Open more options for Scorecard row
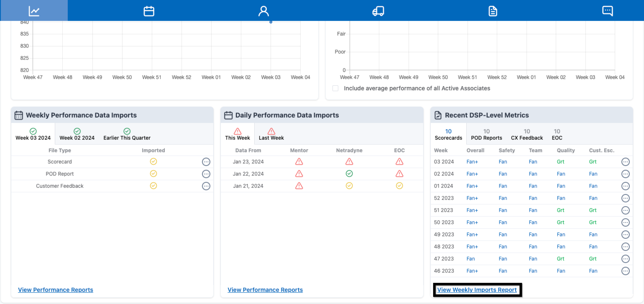Screen dimensions: 644x304 coord(206,162)
